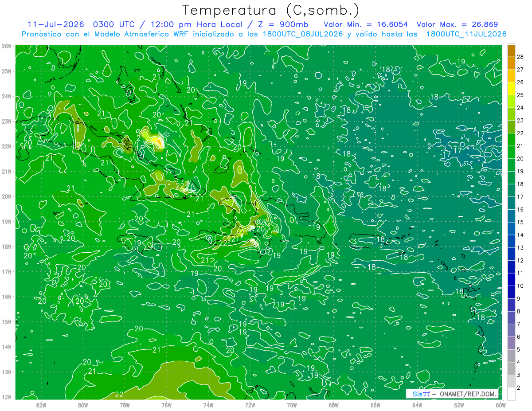Click the '60W' longitude axis label
This screenshot has height=411, width=532.
(x=501, y=405)
